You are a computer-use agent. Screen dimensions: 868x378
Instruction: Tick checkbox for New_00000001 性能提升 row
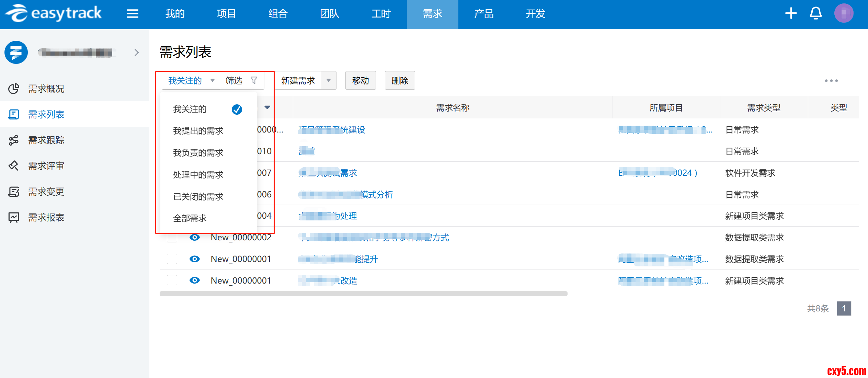[172, 259]
